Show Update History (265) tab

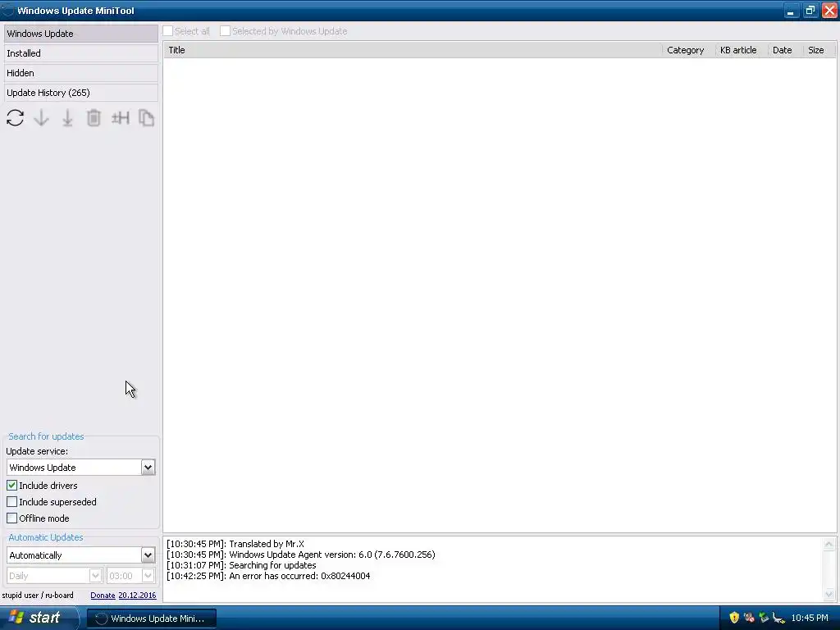[x=81, y=93]
